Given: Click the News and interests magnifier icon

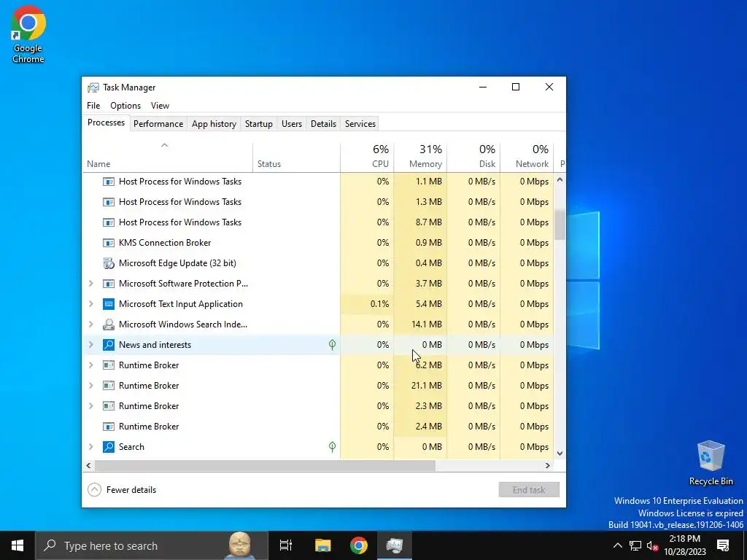Looking at the screenshot, I should click(x=109, y=345).
